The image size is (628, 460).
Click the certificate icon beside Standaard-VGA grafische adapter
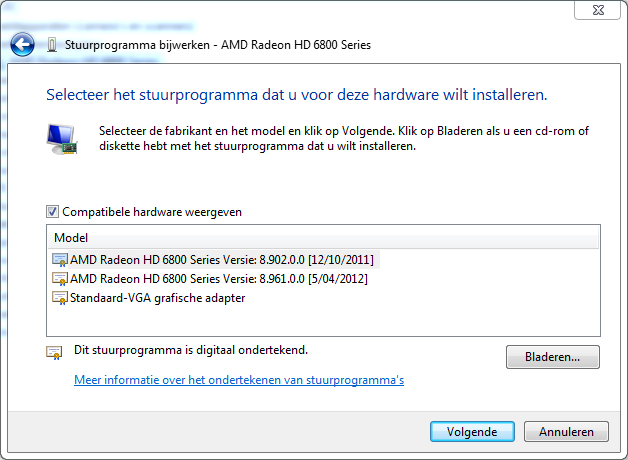(x=60, y=298)
